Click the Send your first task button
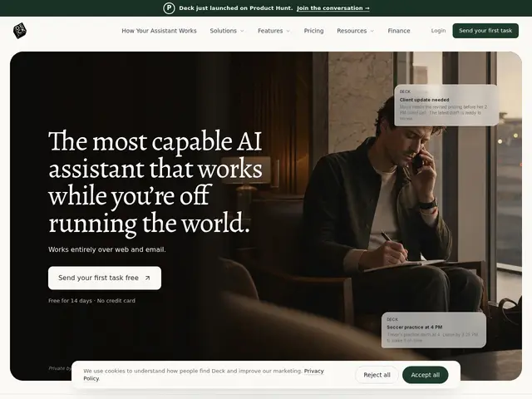This screenshot has height=399, width=532. tap(485, 31)
